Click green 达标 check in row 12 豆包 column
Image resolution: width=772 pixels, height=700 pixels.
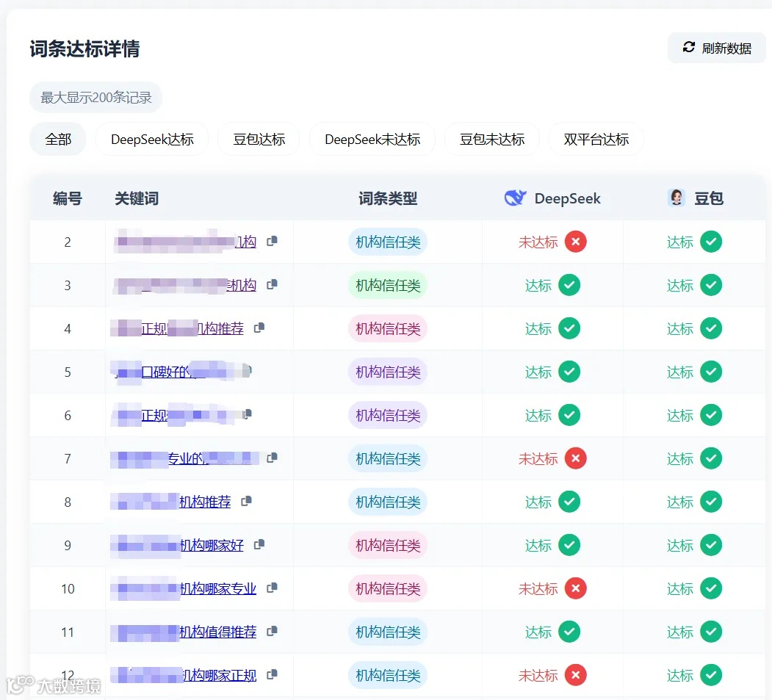click(x=710, y=674)
